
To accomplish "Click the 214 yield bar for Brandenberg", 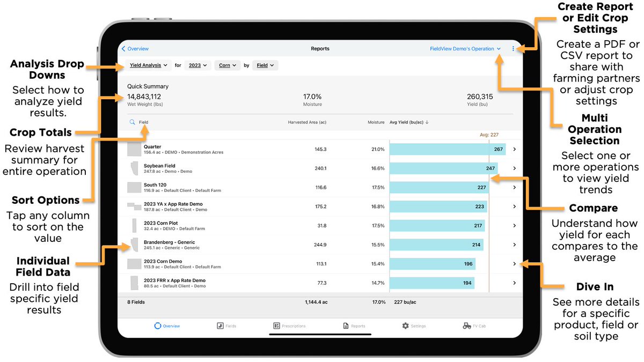I will 436,245.
